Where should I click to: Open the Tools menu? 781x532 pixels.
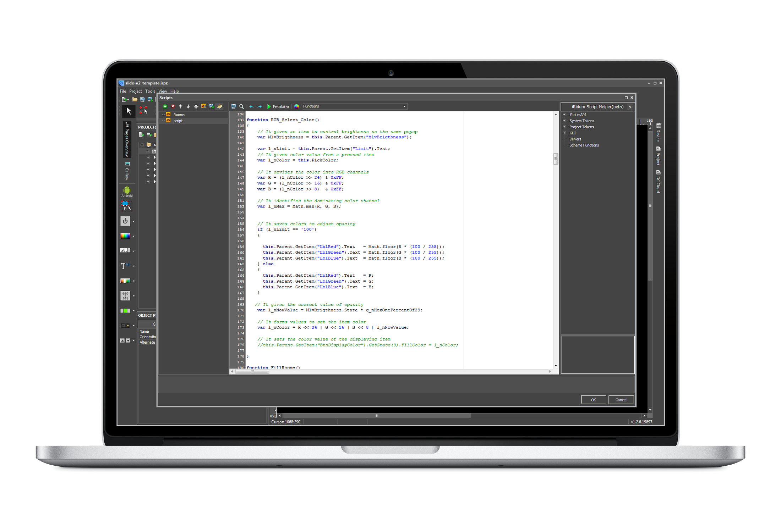click(x=150, y=91)
